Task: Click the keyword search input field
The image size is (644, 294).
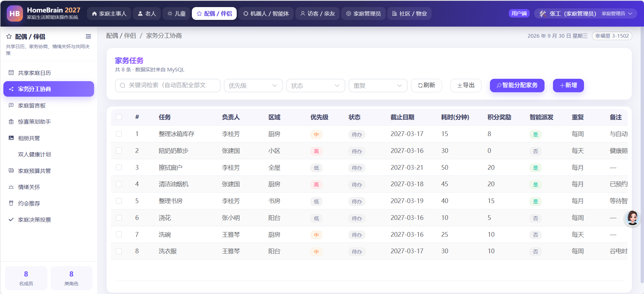Action: (168, 86)
